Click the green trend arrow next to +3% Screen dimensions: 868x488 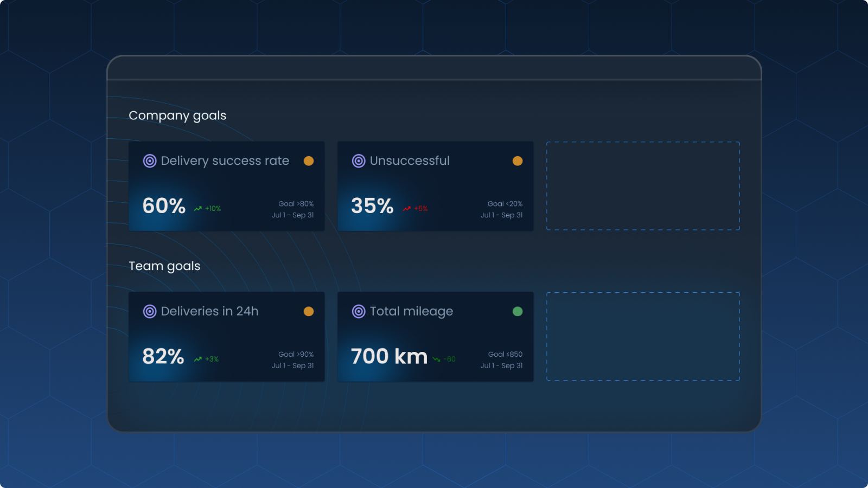[198, 359]
